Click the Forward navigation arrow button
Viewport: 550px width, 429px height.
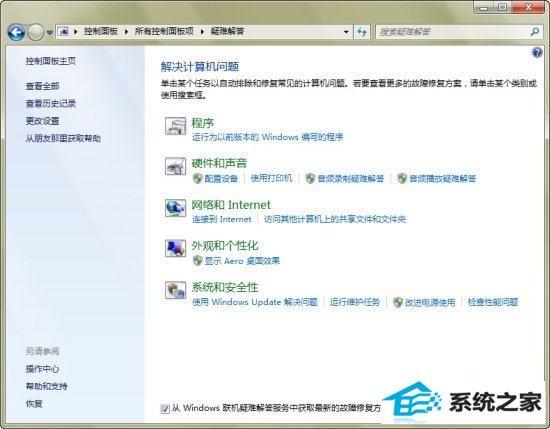(x=35, y=32)
